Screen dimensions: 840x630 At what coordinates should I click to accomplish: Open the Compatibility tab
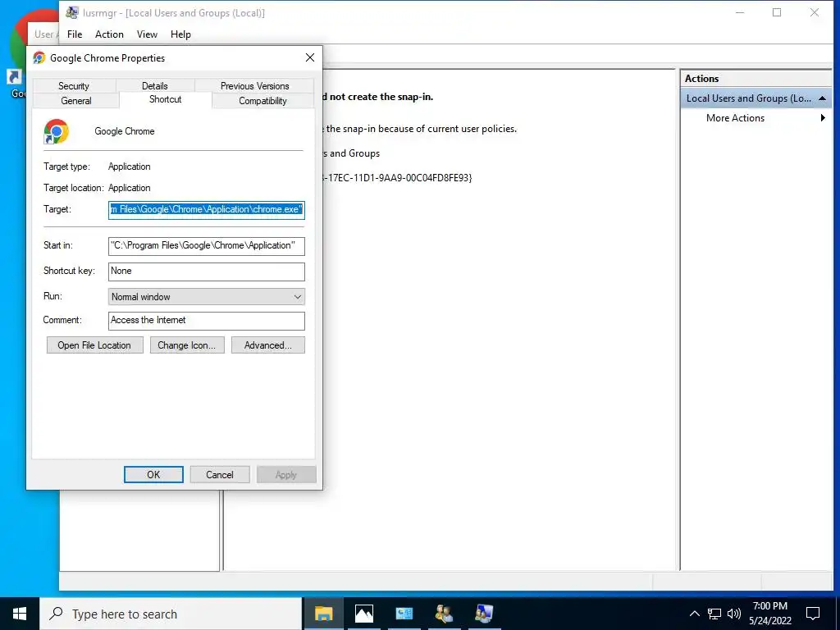pos(262,101)
